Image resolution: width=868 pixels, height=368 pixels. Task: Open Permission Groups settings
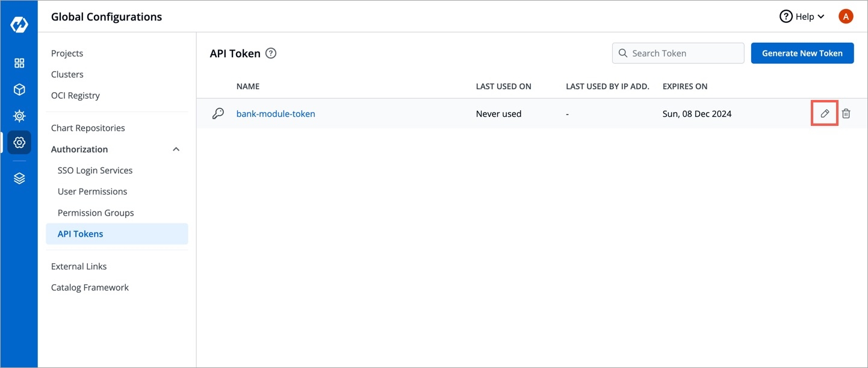click(x=96, y=213)
